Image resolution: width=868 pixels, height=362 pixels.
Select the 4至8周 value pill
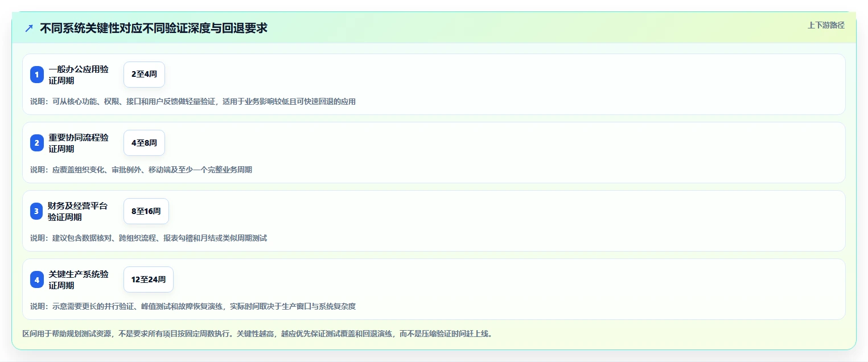tap(144, 143)
